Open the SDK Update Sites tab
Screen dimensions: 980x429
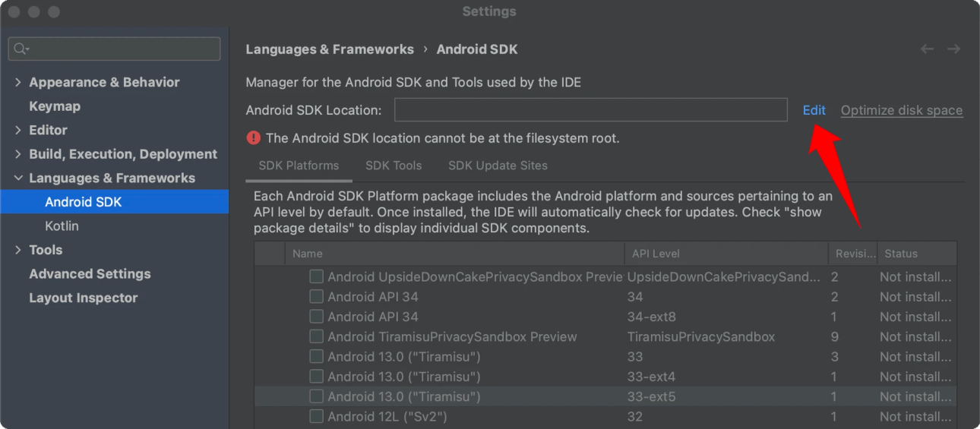498,166
